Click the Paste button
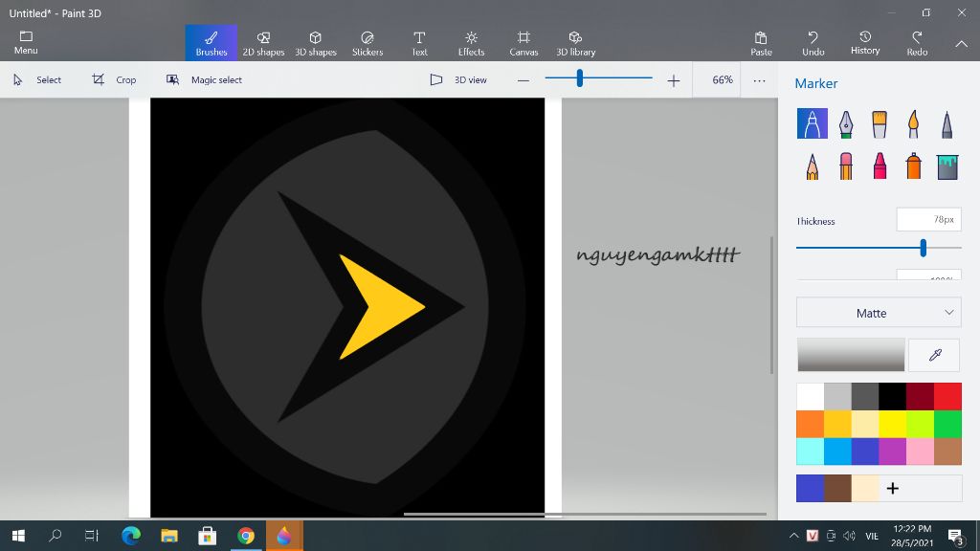 pos(761,43)
